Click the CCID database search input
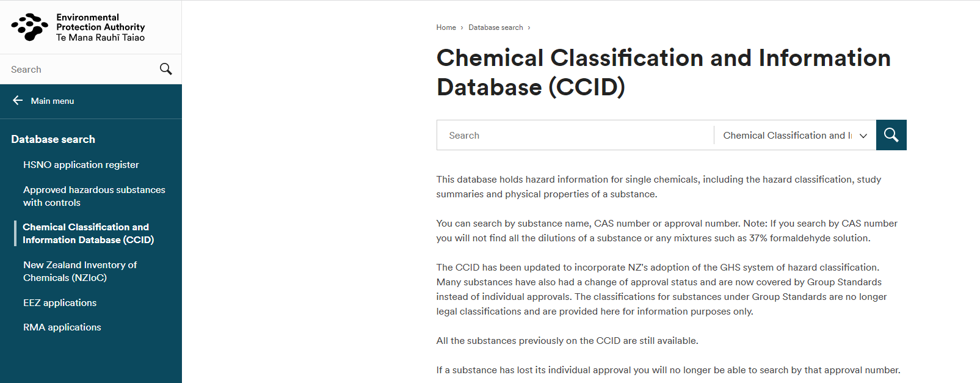Screen dimensions: 980x383 point(574,136)
